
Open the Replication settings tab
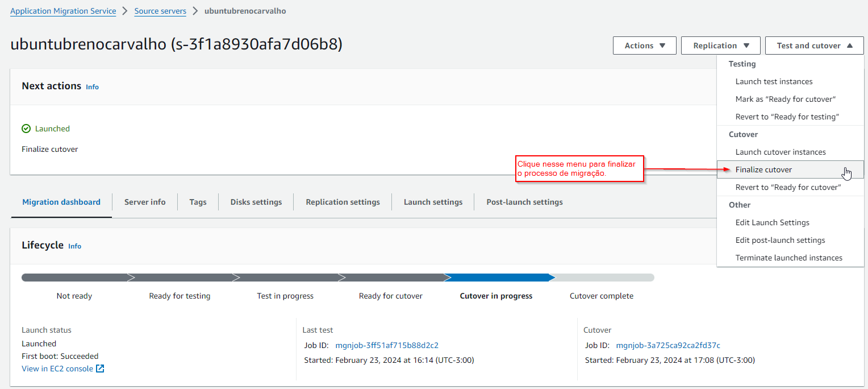(x=343, y=202)
